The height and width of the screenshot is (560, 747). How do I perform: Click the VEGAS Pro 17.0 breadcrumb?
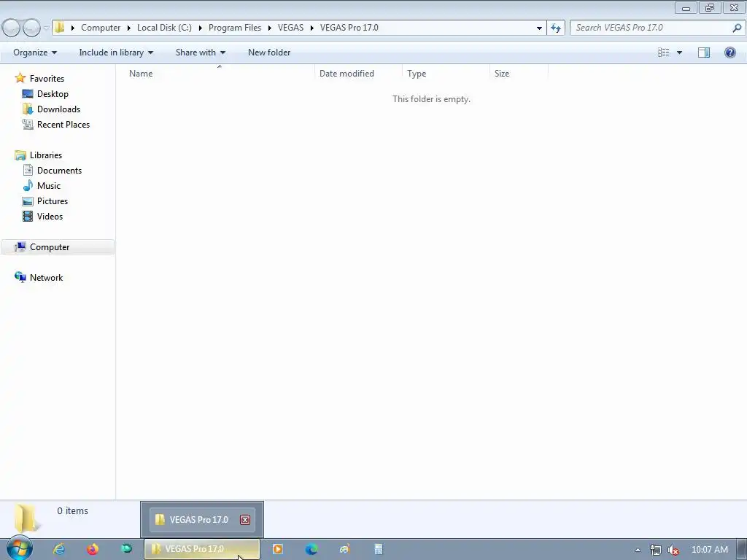pos(349,28)
